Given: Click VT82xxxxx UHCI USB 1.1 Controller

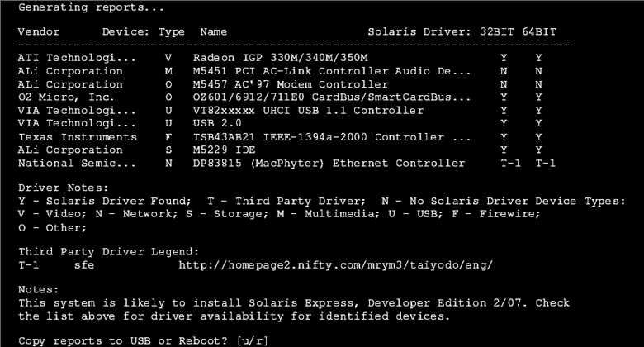Looking at the screenshot, I should point(308,111).
